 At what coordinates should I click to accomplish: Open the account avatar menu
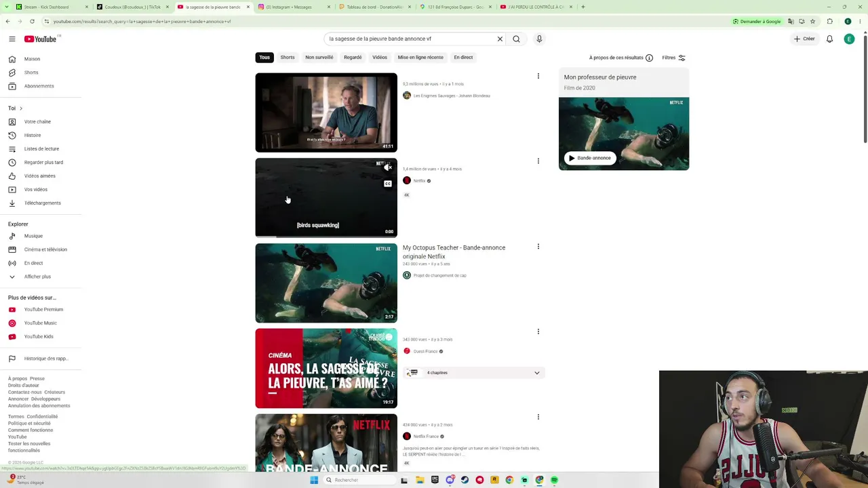coord(849,39)
